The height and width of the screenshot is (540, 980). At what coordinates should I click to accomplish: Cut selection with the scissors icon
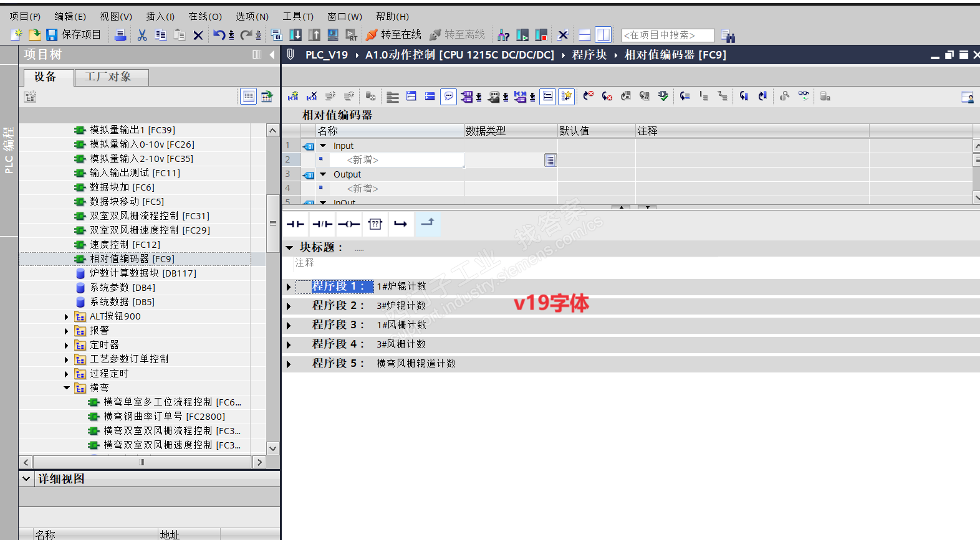pyautogui.click(x=142, y=35)
